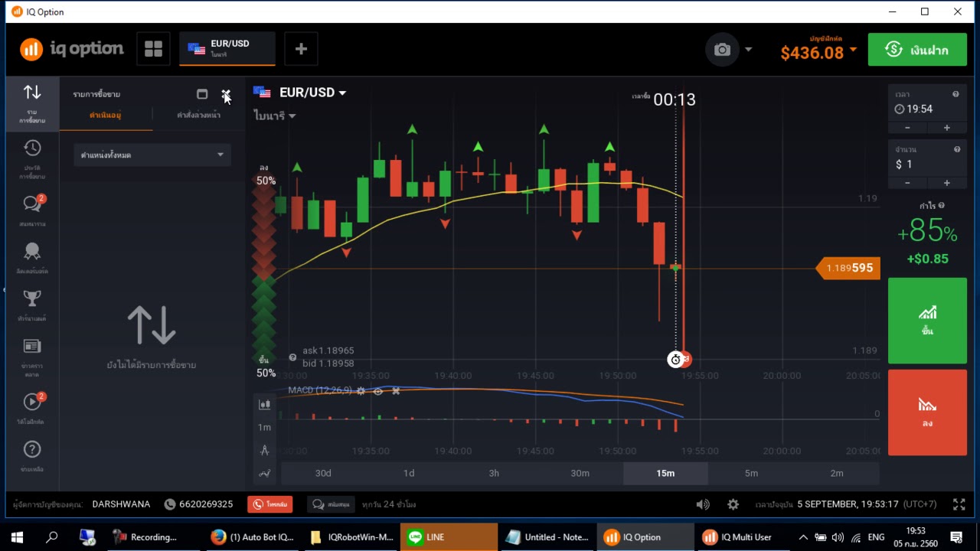Click the green Call (up) button
This screenshot has height=551, width=980.
click(x=927, y=321)
